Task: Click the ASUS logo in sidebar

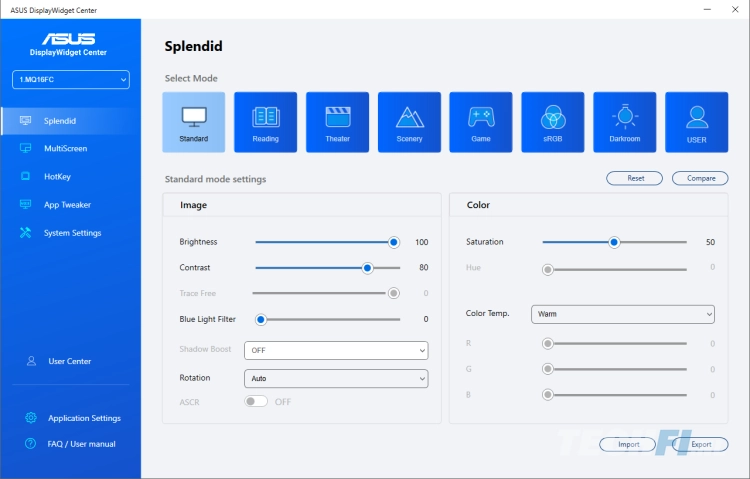Action: [68, 39]
